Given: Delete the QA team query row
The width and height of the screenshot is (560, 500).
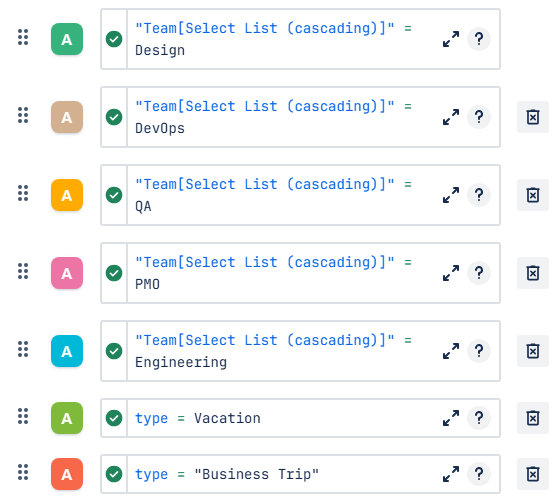Looking at the screenshot, I should [x=532, y=195].
